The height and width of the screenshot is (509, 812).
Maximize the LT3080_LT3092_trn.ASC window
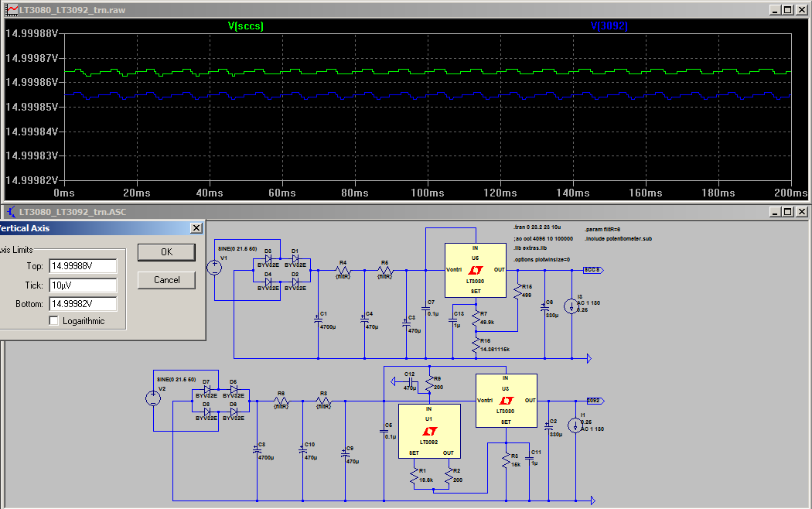pyautogui.click(x=788, y=212)
